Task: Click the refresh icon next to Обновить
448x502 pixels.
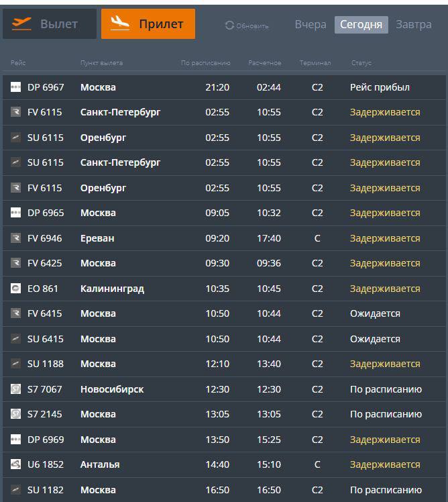Action: pos(229,26)
